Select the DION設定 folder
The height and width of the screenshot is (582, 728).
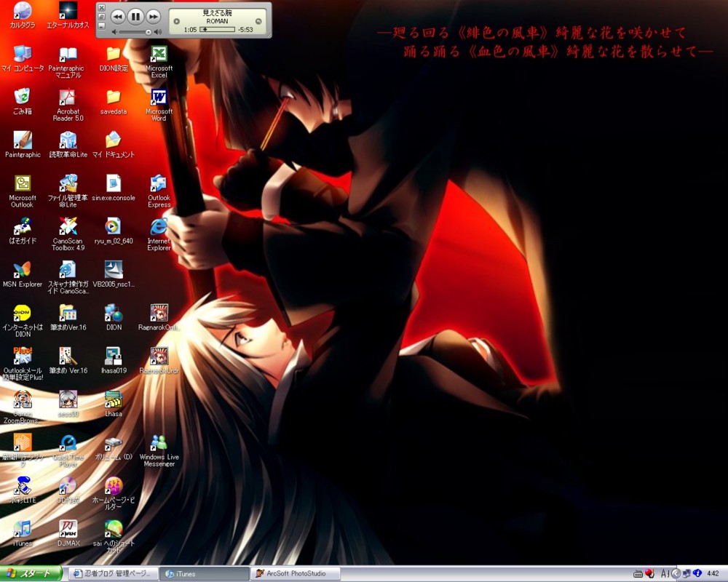(x=114, y=59)
